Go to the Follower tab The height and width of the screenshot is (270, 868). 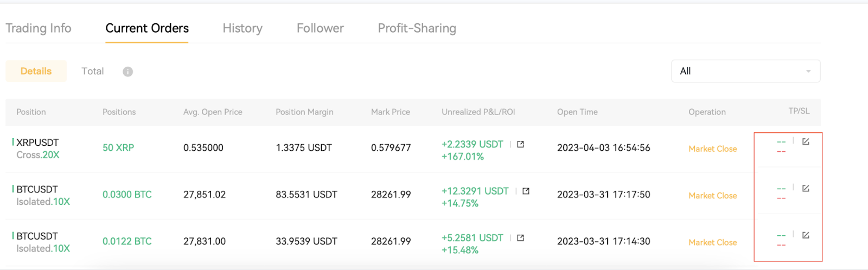(x=320, y=28)
